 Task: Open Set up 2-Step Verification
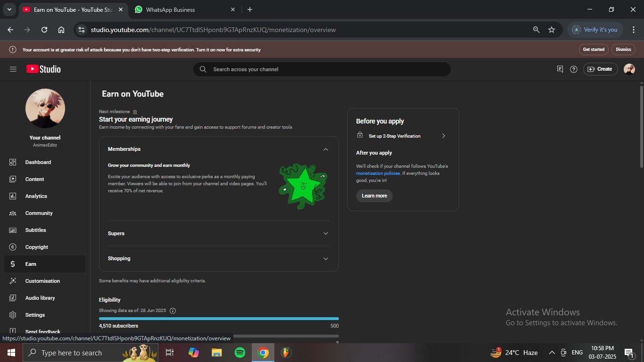click(x=401, y=136)
